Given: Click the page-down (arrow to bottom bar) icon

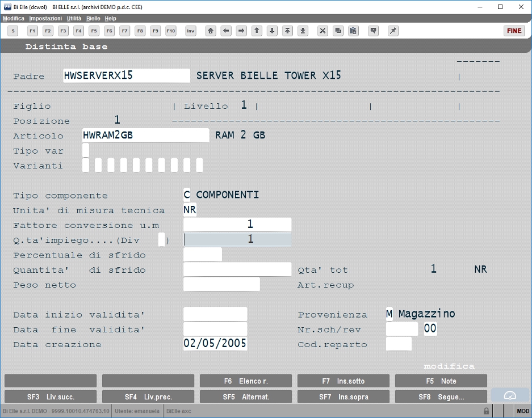Looking at the screenshot, I should click(x=303, y=31).
